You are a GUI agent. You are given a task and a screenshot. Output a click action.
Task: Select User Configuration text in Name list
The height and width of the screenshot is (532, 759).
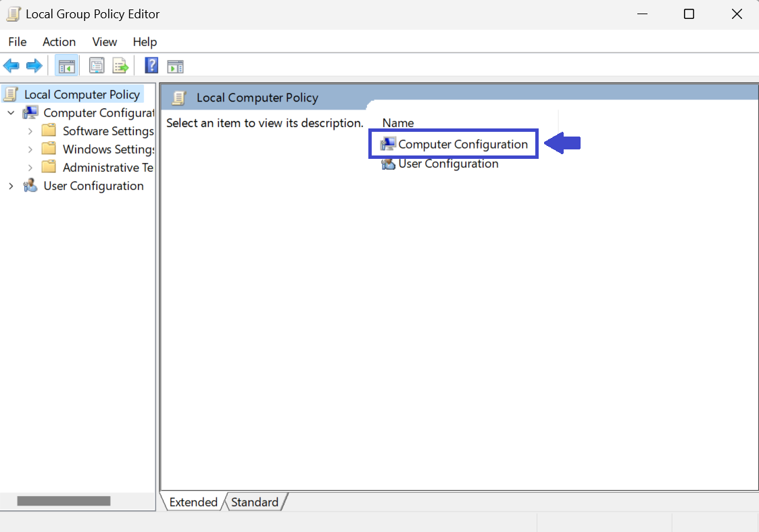click(x=448, y=164)
